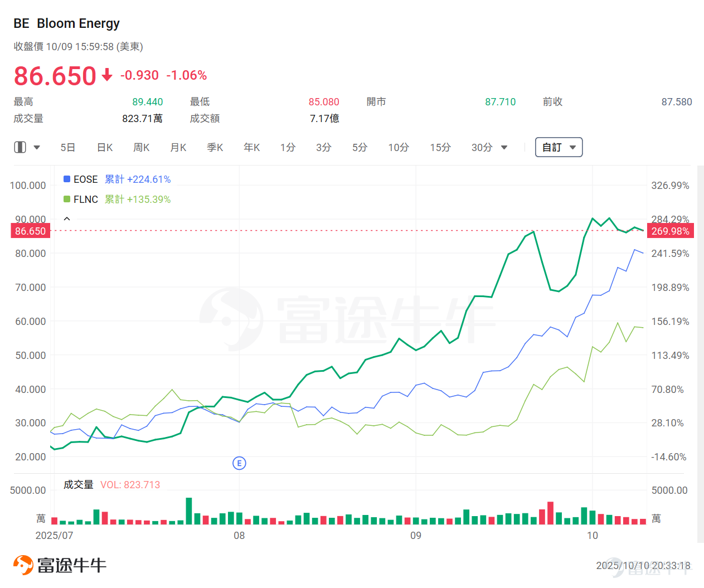Viewport: 704px width, 588px height.
Task: Switch to 10分 interval
Action: (x=399, y=147)
